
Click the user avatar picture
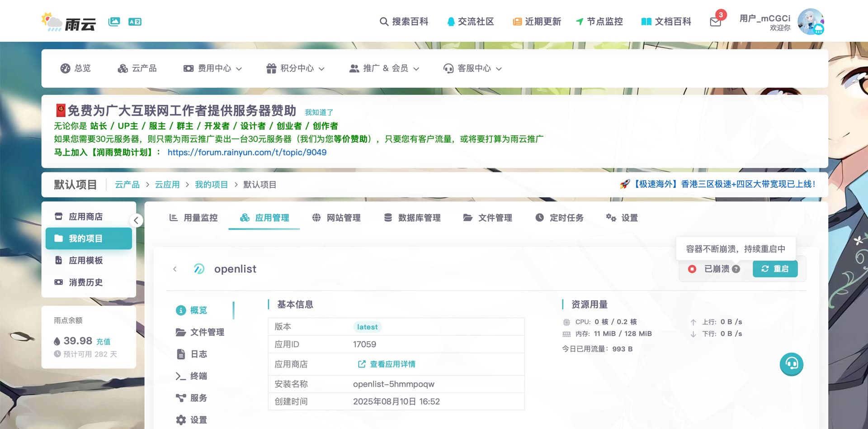(x=811, y=21)
